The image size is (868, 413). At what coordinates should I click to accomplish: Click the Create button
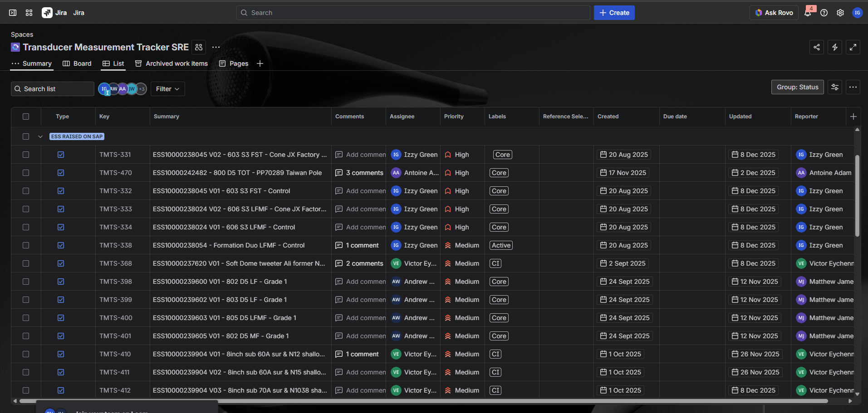tap(614, 13)
